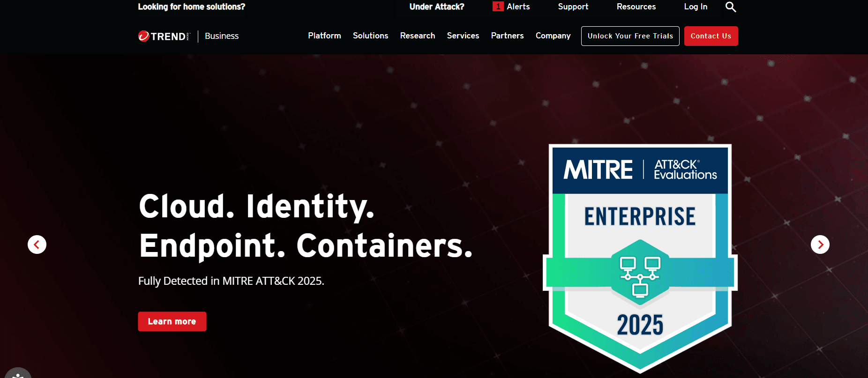Open the Partners menu

coord(507,36)
